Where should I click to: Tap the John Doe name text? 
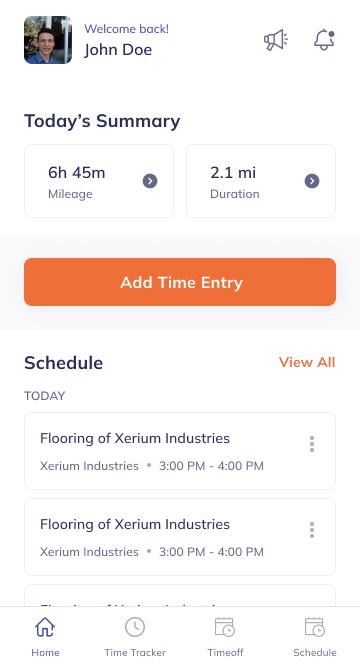click(x=118, y=50)
